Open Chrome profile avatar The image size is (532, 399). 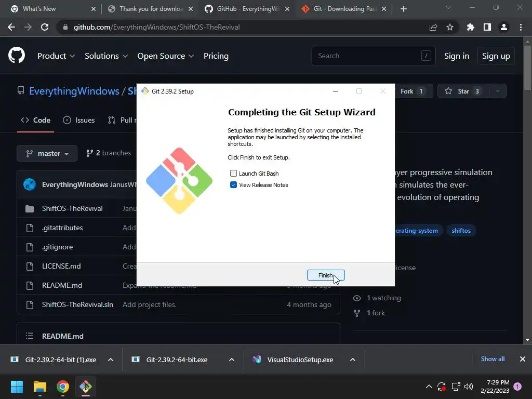click(x=504, y=27)
